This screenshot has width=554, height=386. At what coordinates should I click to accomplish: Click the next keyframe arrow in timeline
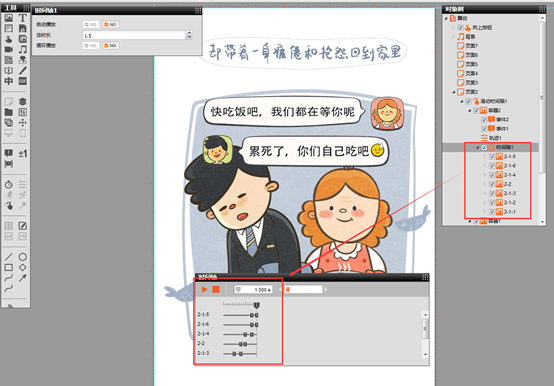point(326,290)
